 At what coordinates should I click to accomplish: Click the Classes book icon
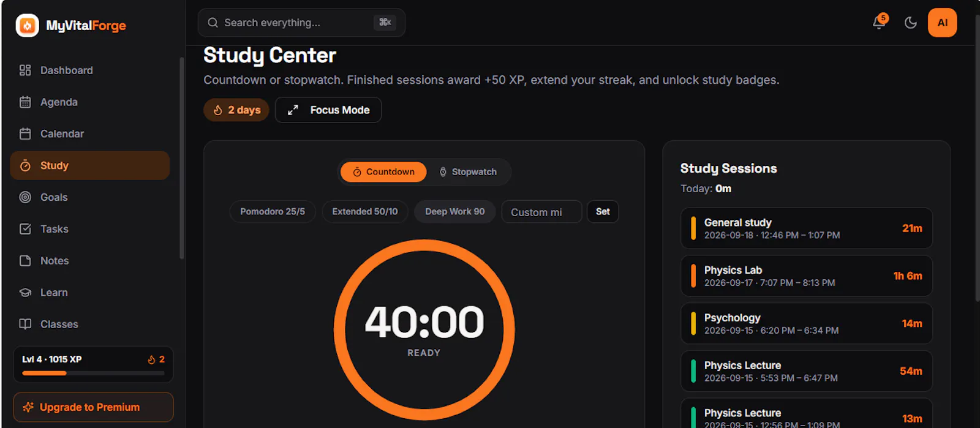25,325
